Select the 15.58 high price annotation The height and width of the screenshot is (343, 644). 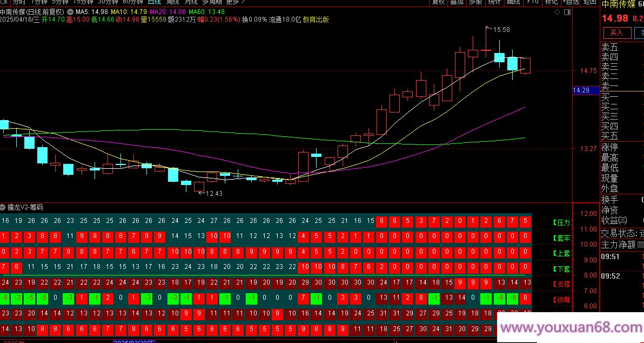(x=501, y=29)
